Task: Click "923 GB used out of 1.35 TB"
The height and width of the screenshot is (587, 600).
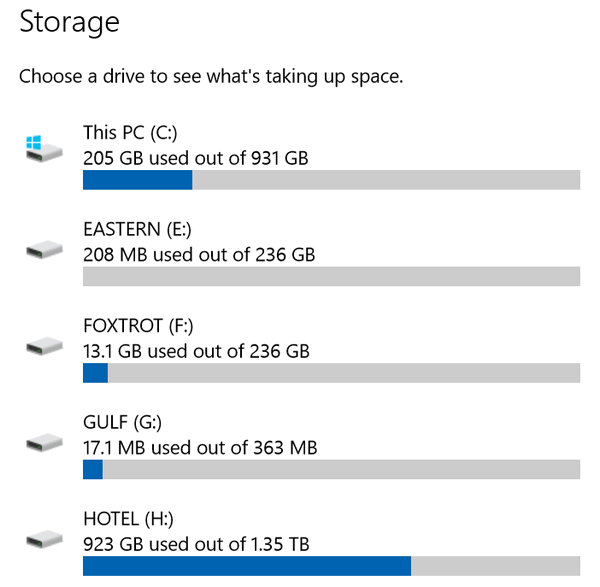Action: pos(196,544)
